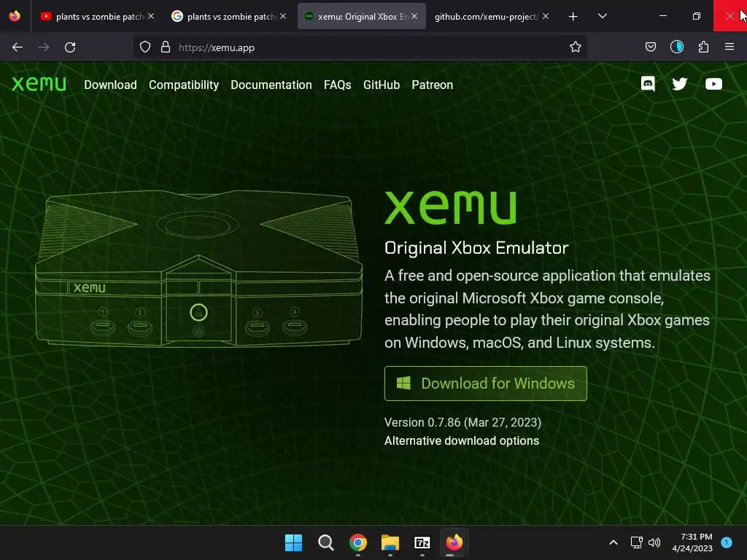This screenshot has width=747, height=560.
Task: Open the blue circular extension icon in toolbar
Action: (677, 47)
